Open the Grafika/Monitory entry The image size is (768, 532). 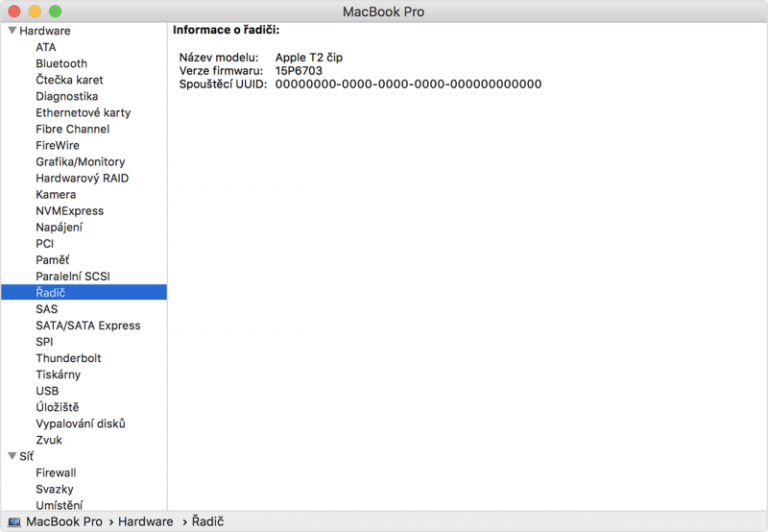tap(80, 161)
